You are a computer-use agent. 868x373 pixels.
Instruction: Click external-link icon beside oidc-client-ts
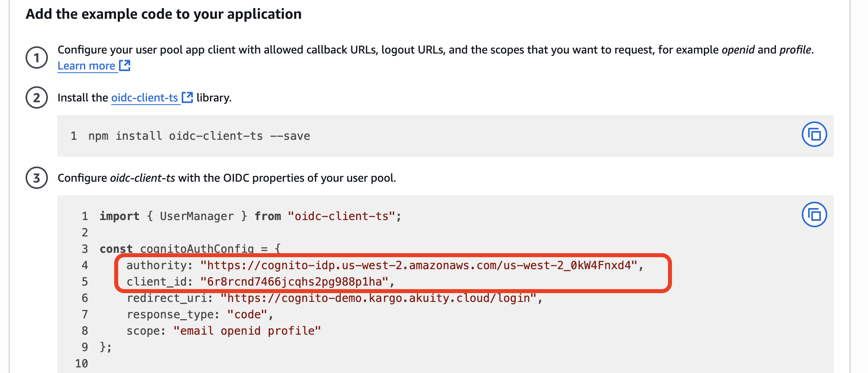point(186,97)
